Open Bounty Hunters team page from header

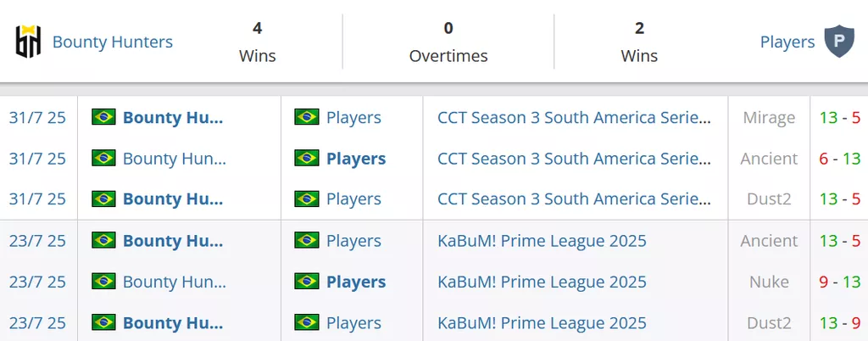pos(113,42)
